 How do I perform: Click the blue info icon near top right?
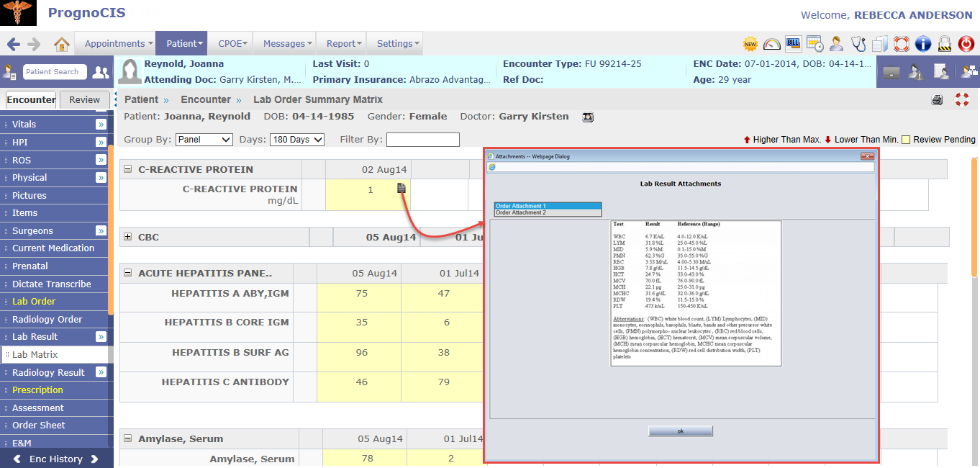[923, 44]
